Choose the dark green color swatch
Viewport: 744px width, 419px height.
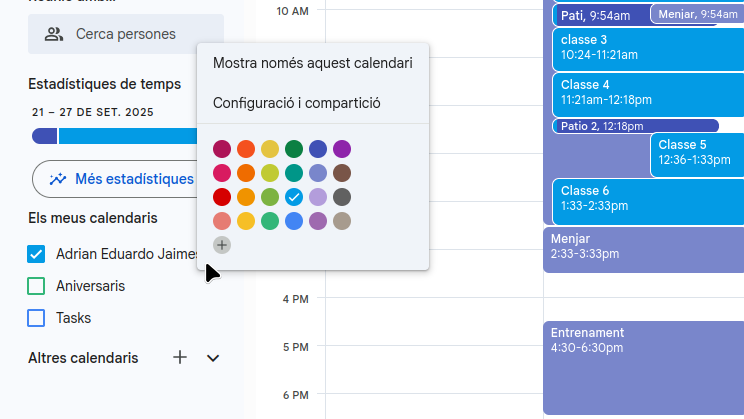tap(294, 149)
